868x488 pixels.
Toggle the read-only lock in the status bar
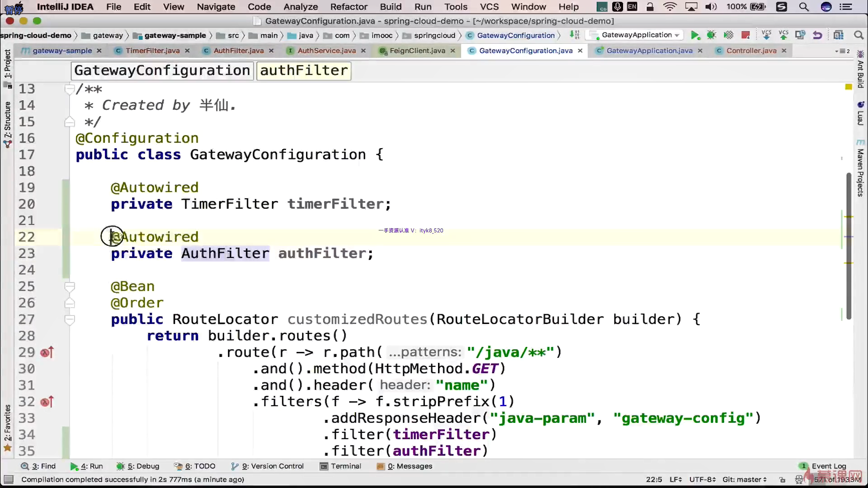click(x=783, y=479)
